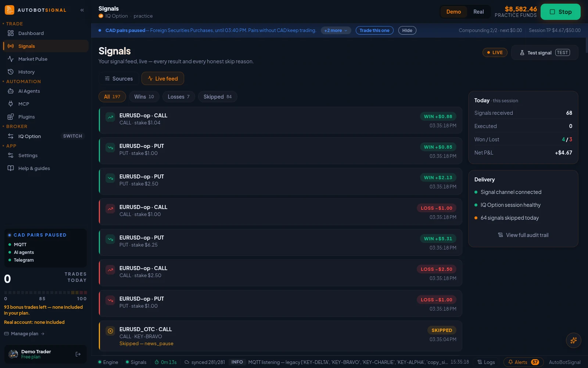
Task: Send a Test signal
Action: pyautogui.click(x=545, y=53)
